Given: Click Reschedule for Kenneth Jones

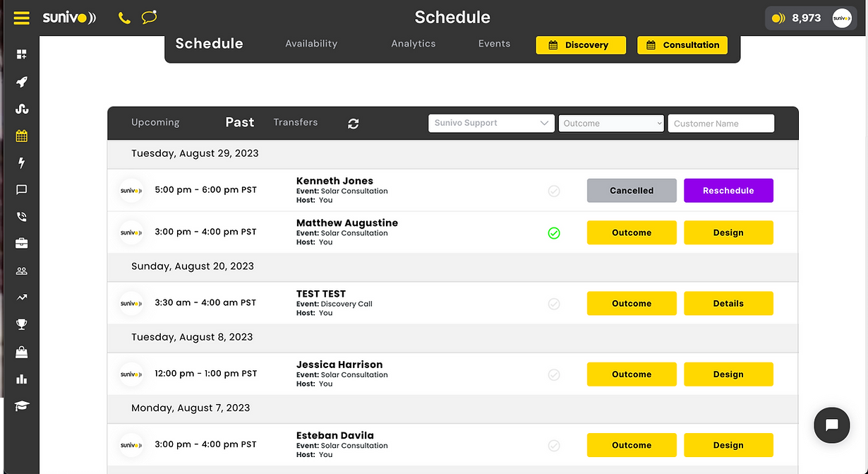Looking at the screenshot, I should 728,191.
